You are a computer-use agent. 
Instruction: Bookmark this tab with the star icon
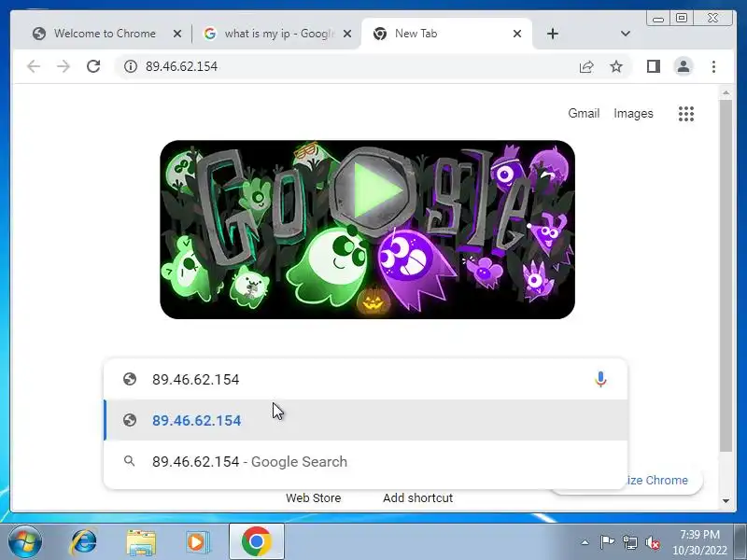pos(616,66)
